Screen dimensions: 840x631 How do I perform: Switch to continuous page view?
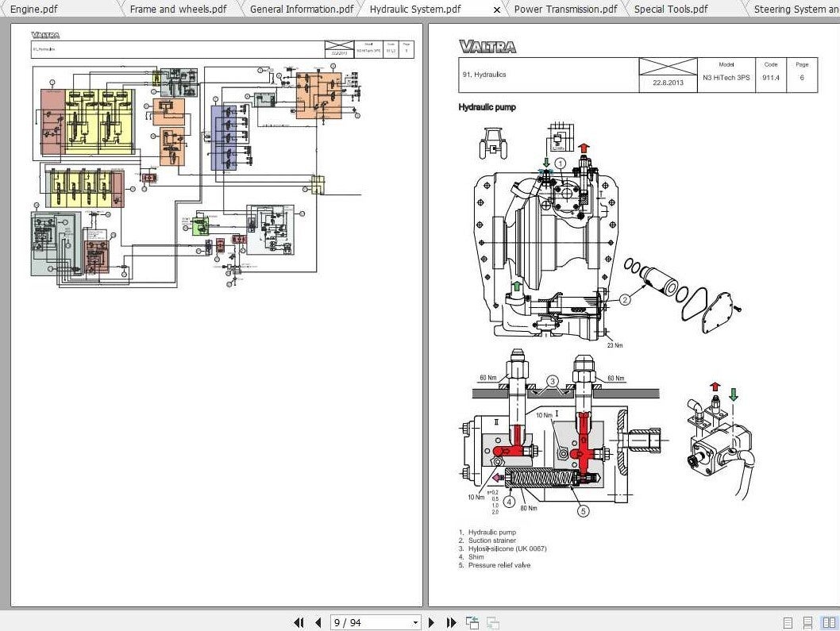(x=808, y=623)
